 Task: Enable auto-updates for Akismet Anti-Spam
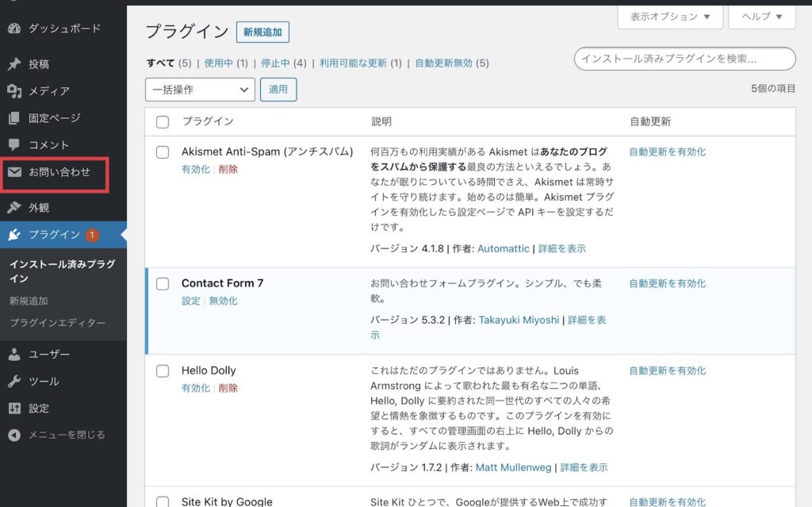(x=667, y=152)
